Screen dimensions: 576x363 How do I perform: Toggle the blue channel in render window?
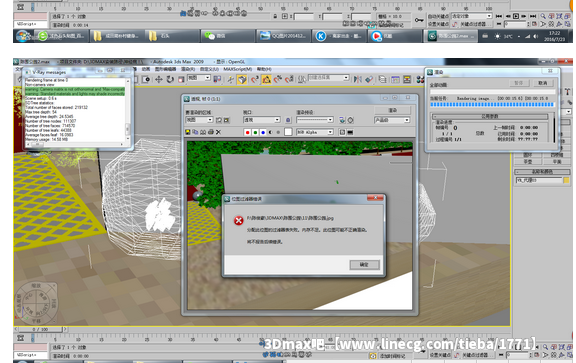point(263,132)
